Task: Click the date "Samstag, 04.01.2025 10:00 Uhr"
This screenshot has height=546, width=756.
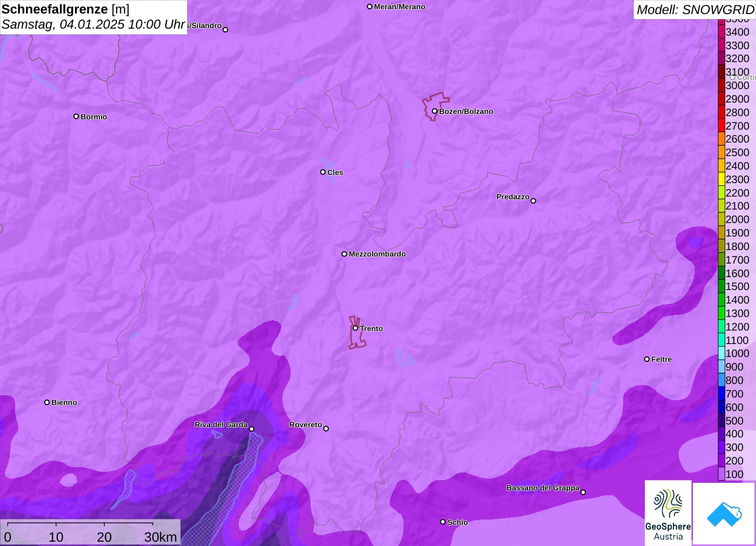Action: click(x=93, y=24)
